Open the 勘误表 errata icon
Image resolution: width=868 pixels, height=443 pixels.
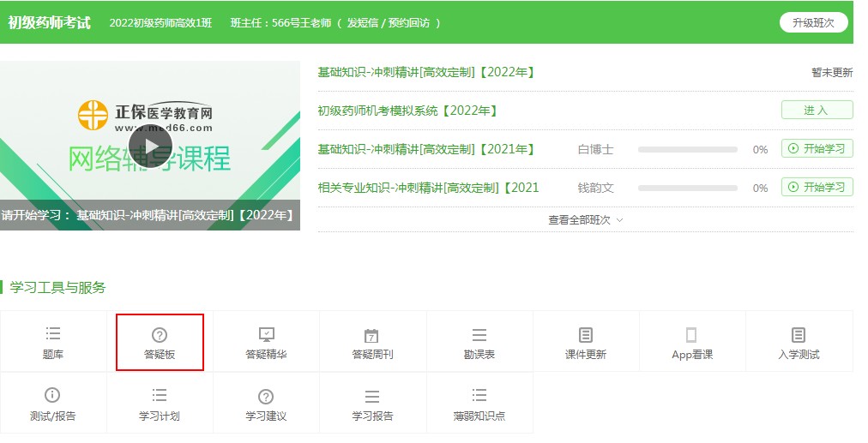coord(479,334)
